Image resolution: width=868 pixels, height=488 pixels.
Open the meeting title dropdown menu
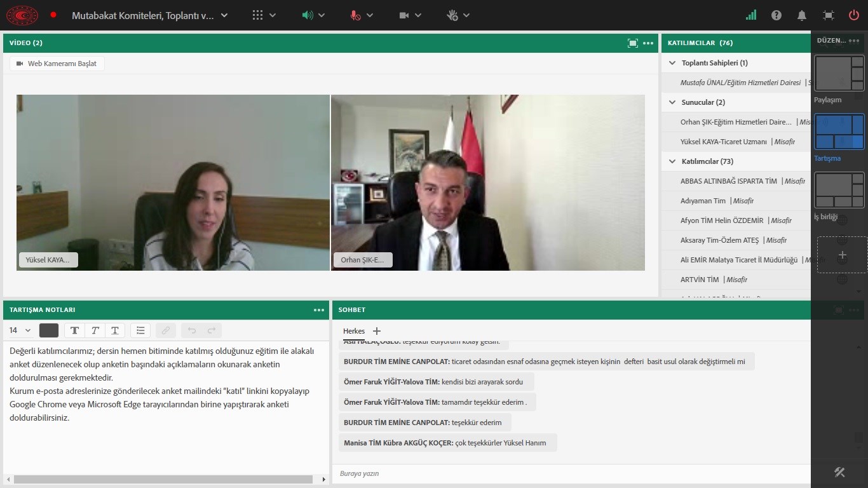point(224,15)
